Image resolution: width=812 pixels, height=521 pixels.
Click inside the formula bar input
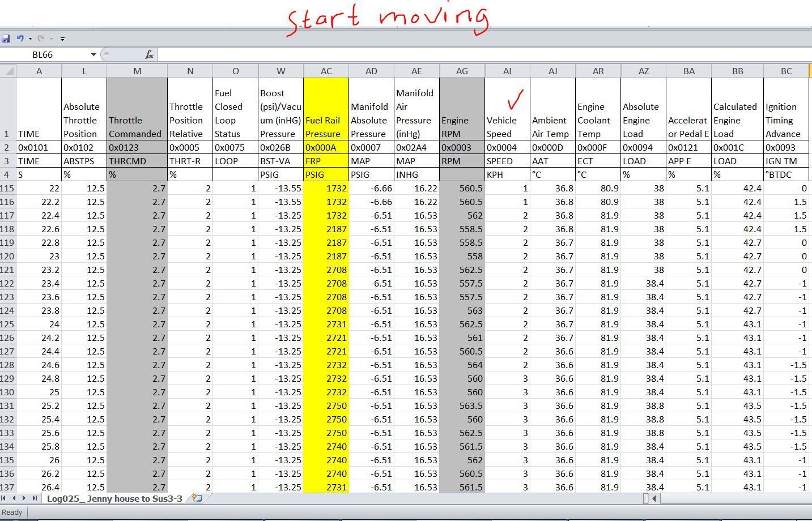[484, 54]
